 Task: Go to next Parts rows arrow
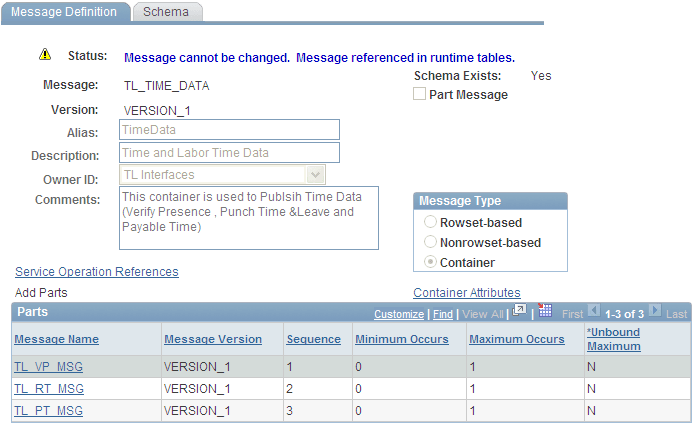click(x=655, y=310)
